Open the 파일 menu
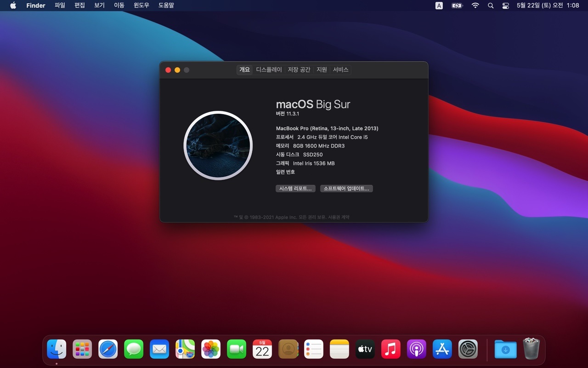588x368 pixels. coord(60,6)
